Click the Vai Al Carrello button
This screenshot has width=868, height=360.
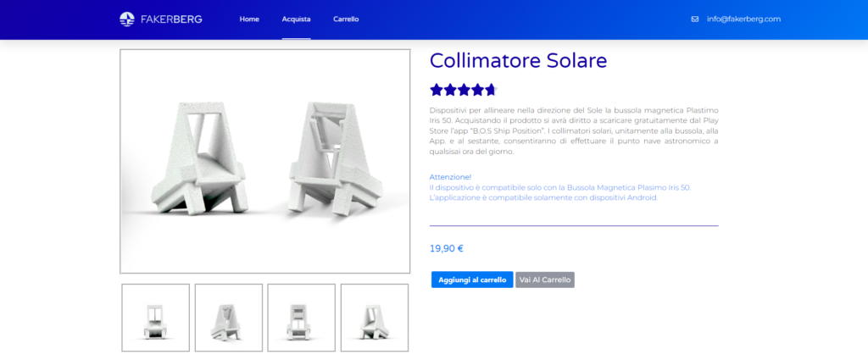click(x=545, y=280)
